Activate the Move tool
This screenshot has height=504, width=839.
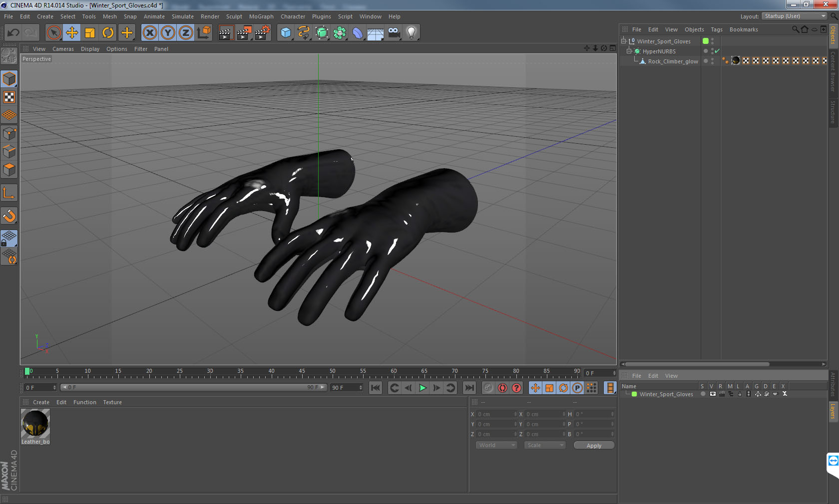tap(71, 33)
